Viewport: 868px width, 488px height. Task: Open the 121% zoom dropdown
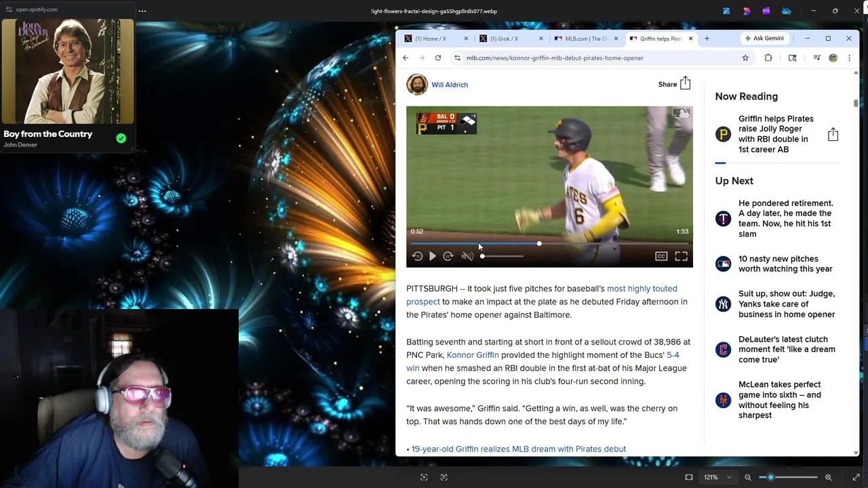tap(717, 477)
